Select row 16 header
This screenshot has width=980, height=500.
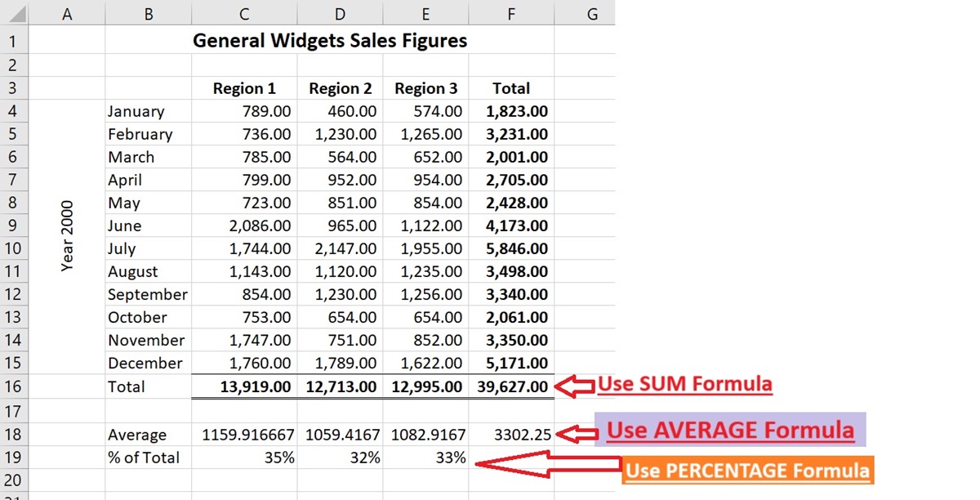point(16,386)
